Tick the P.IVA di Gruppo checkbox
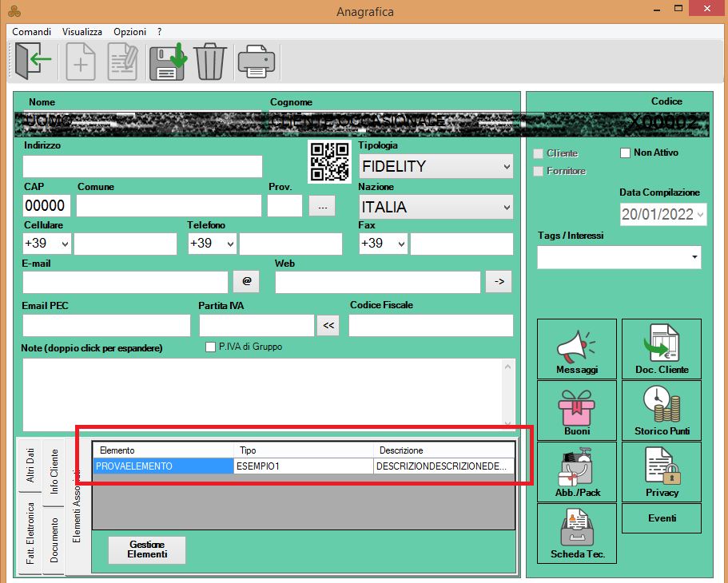Image resolution: width=728 pixels, height=583 pixels. tap(211, 347)
